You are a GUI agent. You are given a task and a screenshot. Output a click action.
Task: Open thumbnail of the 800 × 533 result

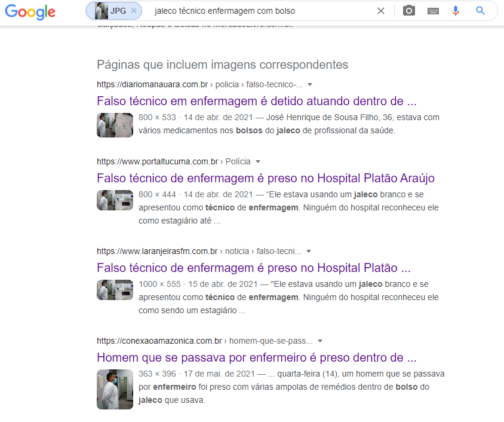click(115, 125)
